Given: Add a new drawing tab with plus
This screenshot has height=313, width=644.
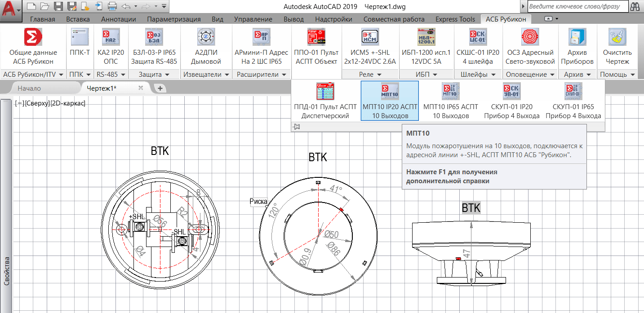Looking at the screenshot, I should pyautogui.click(x=160, y=88).
